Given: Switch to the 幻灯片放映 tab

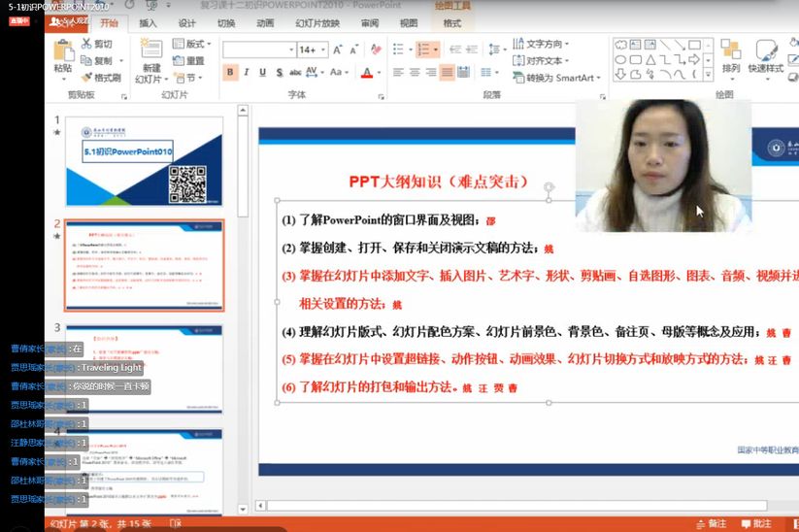Looking at the screenshot, I should coord(317,23).
